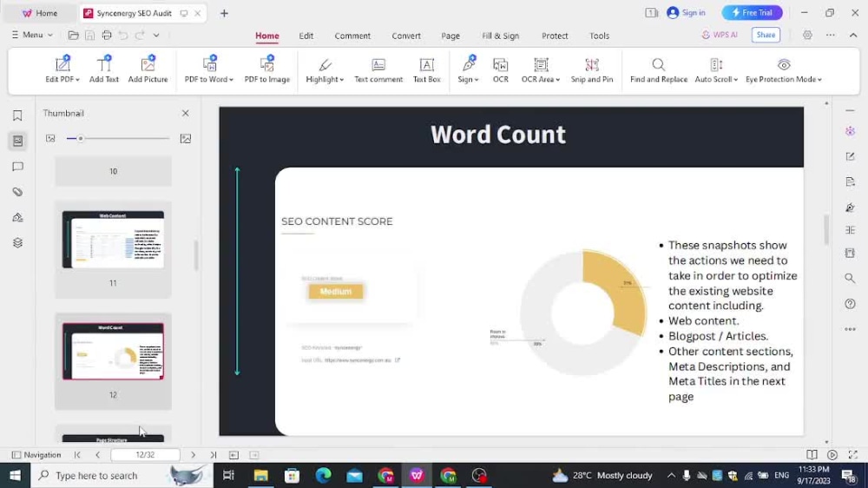Viewport: 868px width, 488px height.
Task: Open the Menu dropdown
Action: (x=32, y=35)
